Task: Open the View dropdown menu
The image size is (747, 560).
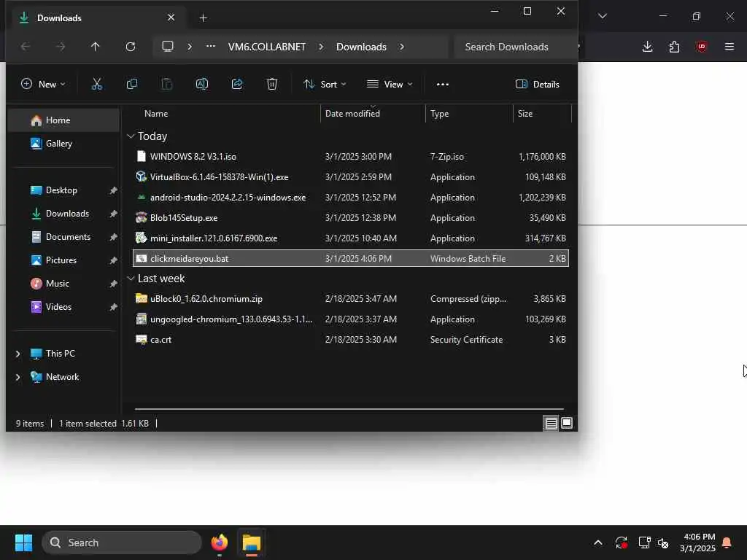Action: click(x=390, y=85)
